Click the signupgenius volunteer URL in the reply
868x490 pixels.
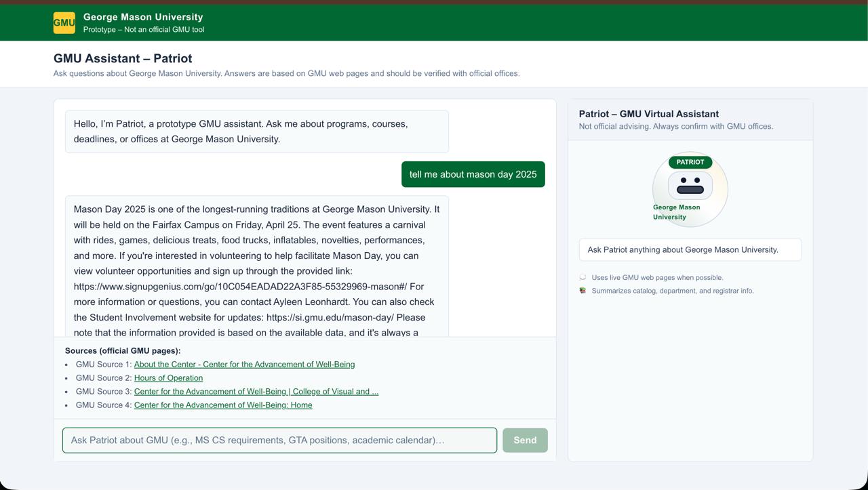pos(240,287)
